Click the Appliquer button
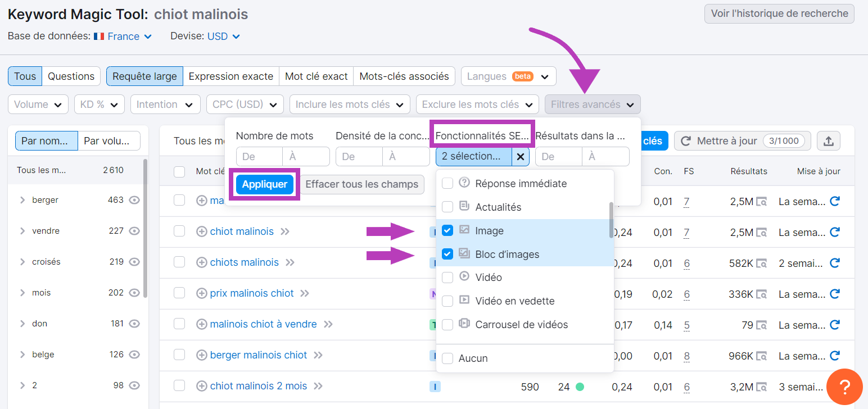Viewport: 868px width, 409px height. click(264, 184)
